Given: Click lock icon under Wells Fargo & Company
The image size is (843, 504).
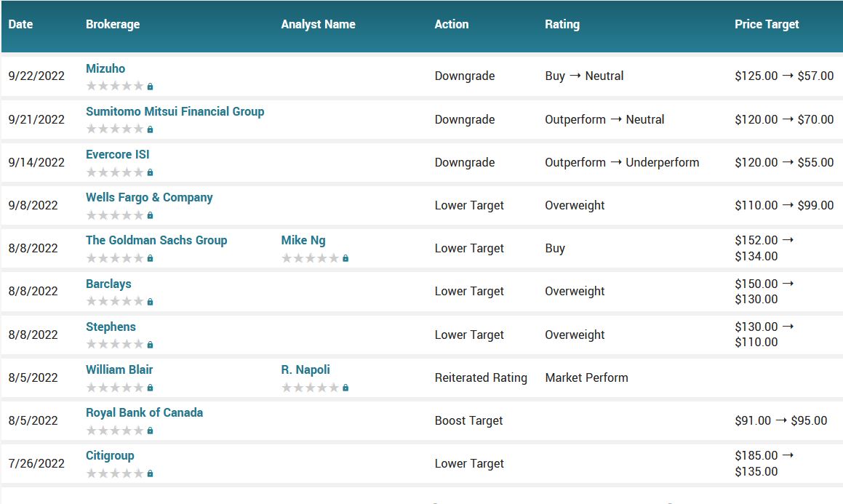Looking at the screenshot, I should coord(150,215).
